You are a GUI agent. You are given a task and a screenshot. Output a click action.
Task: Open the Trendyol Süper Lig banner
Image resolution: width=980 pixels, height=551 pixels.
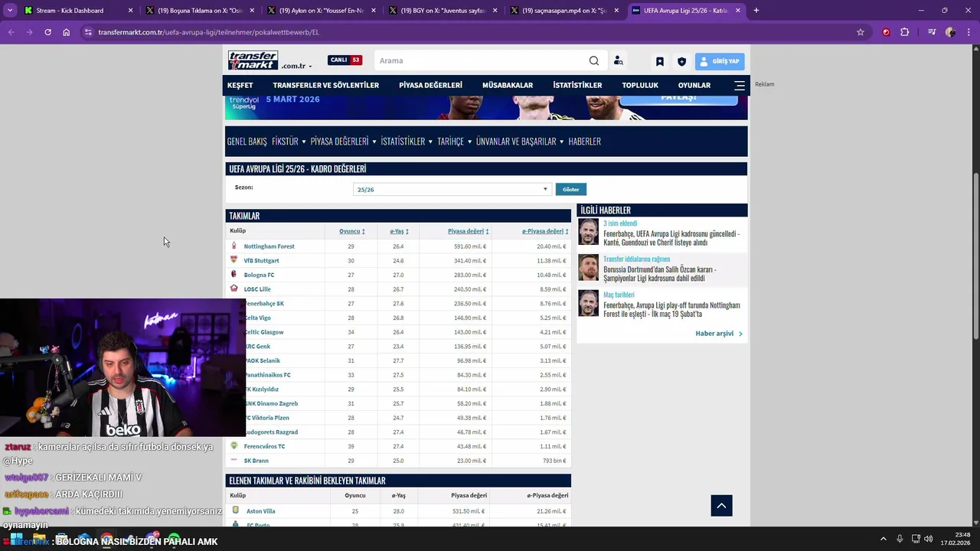pos(486,108)
